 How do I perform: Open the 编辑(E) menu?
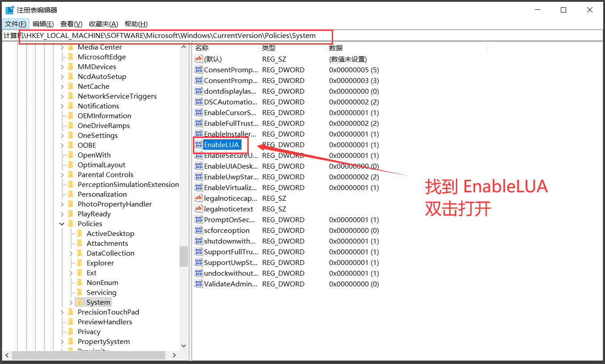click(x=43, y=24)
